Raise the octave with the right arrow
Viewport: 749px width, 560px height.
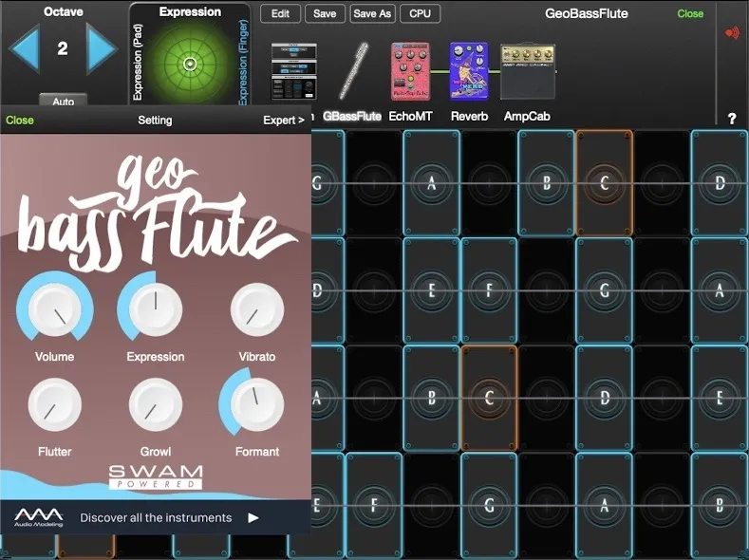pyautogui.click(x=102, y=48)
